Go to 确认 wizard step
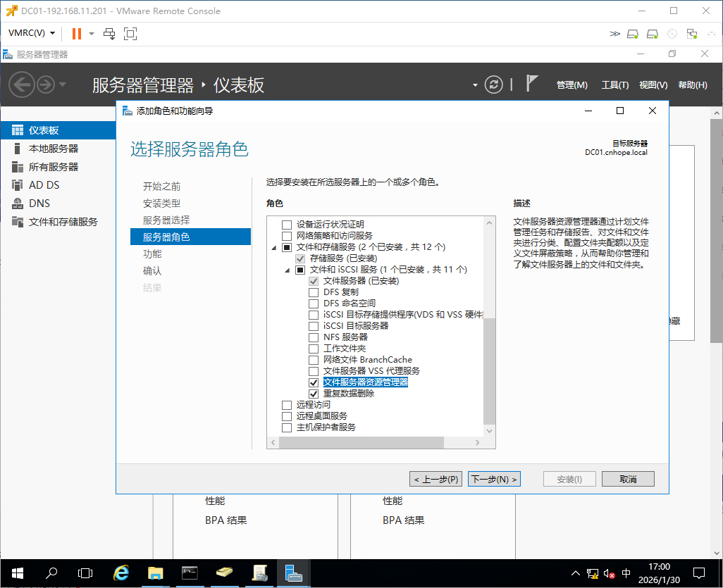Viewport: 723px width, 588px height. coord(152,271)
